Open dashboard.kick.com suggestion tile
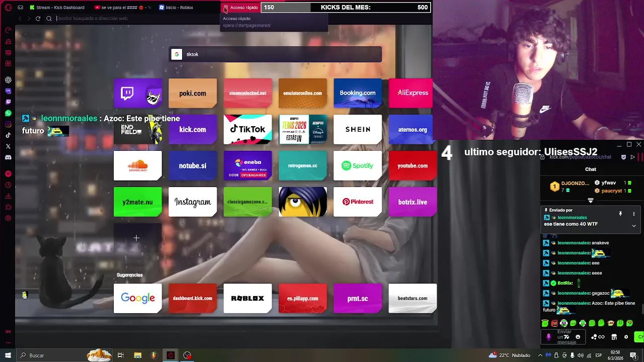 [x=193, y=298]
